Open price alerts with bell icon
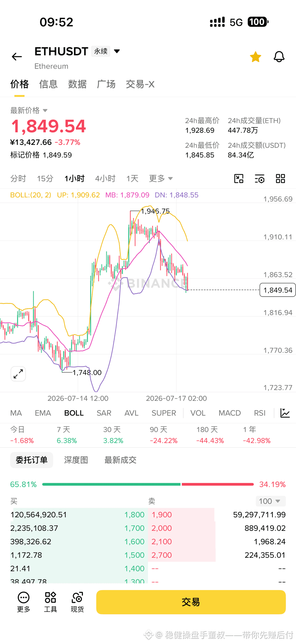This screenshot has width=296, height=644. click(279, 57)
